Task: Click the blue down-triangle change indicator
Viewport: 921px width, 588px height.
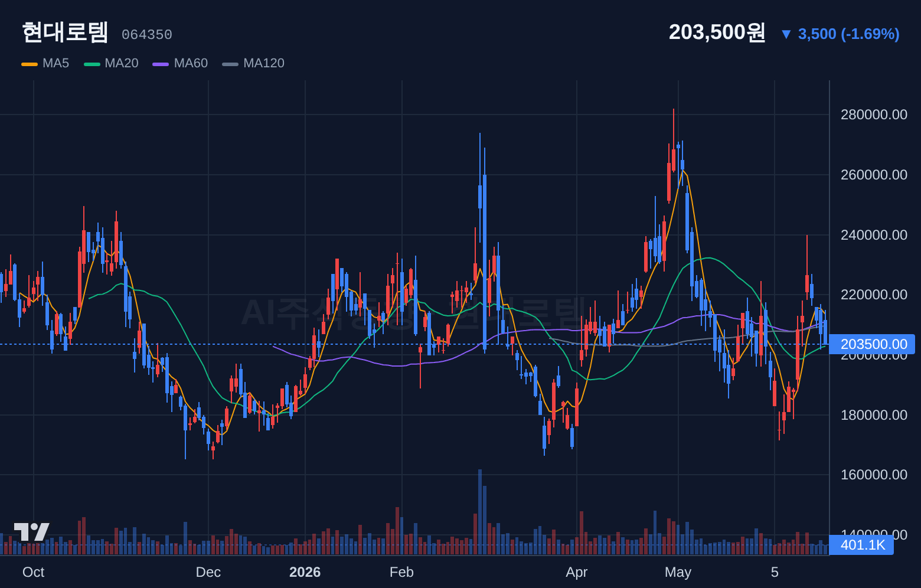Action: click(786, 34)
